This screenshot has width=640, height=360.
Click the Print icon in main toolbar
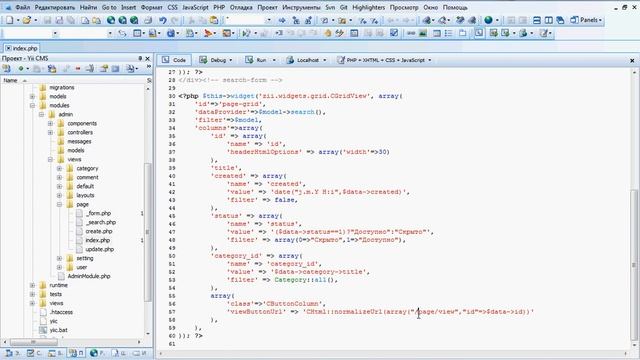pyautogui.click(x=148, y=20)
